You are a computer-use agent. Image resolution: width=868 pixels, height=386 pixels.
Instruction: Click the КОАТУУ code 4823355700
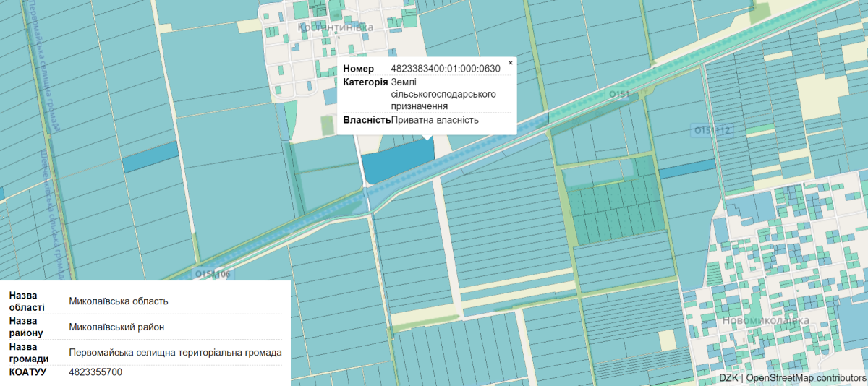coord(95,372)
